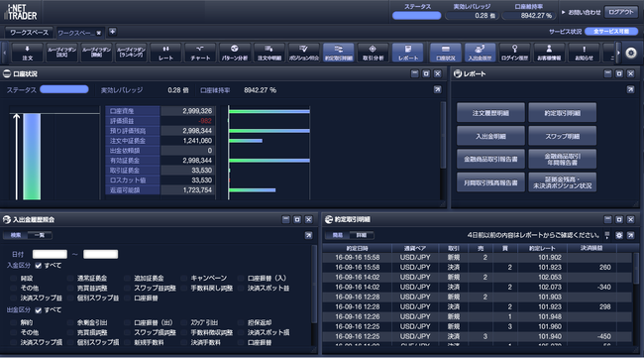This screenshot has height=358, width=644.
Task: Click the ログアウト button
Action: 620,12
